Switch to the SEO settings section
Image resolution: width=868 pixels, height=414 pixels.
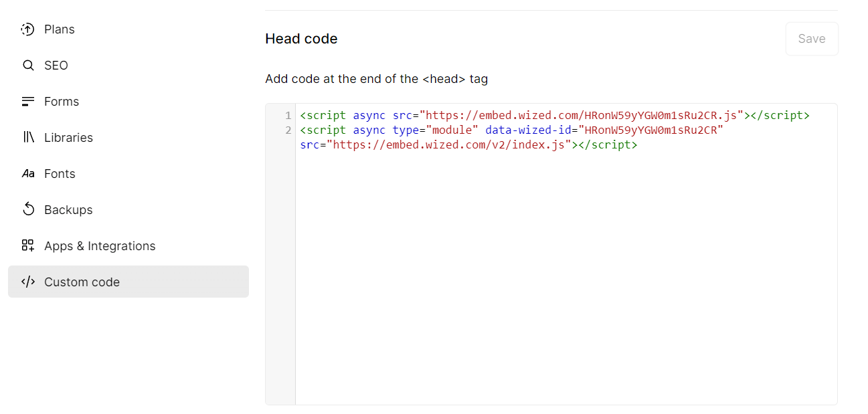pos(56,65)
